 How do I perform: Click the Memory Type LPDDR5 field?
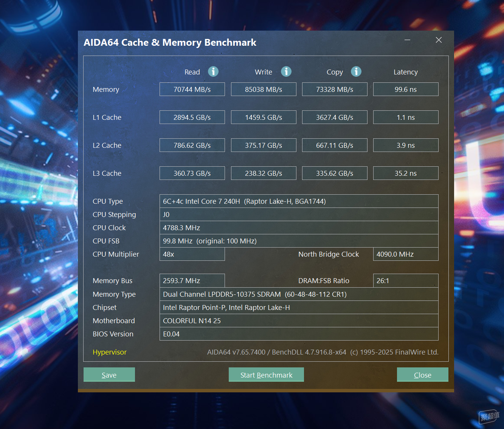click(x=299, y=294)
